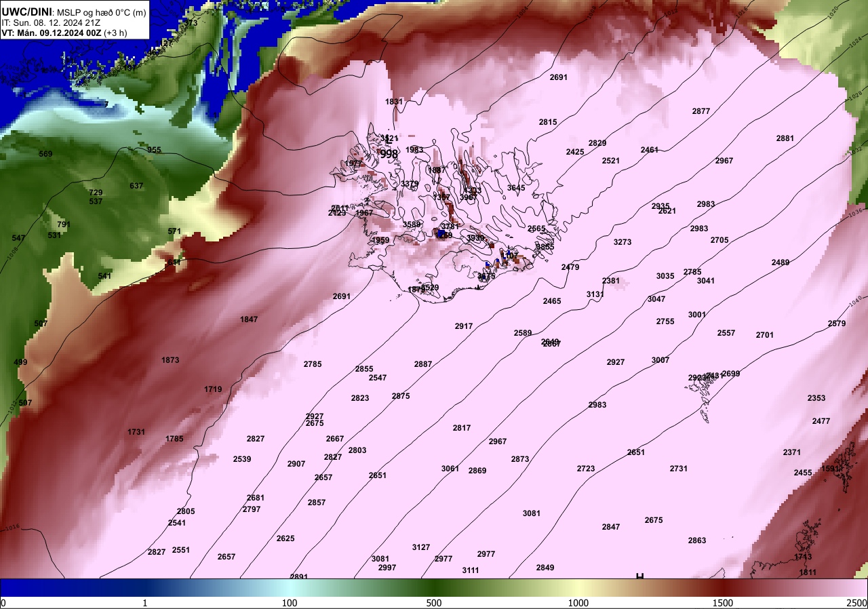
Task: Click the 2479 value on the map
Action: click(570, 267)
